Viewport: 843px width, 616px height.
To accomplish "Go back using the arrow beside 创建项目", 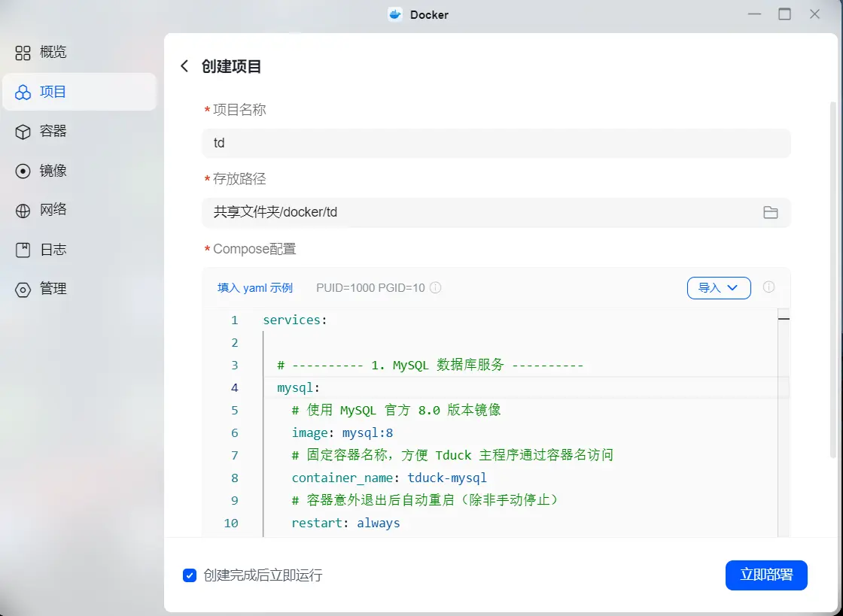I will point(184,66).
